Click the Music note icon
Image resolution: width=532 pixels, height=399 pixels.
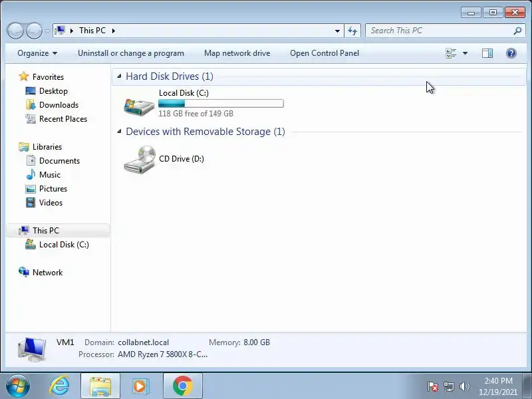point(31,174)
